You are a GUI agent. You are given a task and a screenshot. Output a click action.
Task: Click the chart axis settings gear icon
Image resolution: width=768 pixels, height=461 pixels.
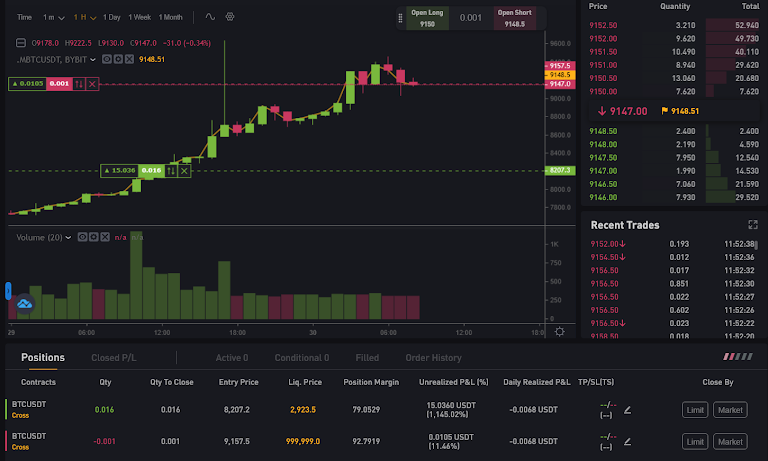click(x=559, y=332)
